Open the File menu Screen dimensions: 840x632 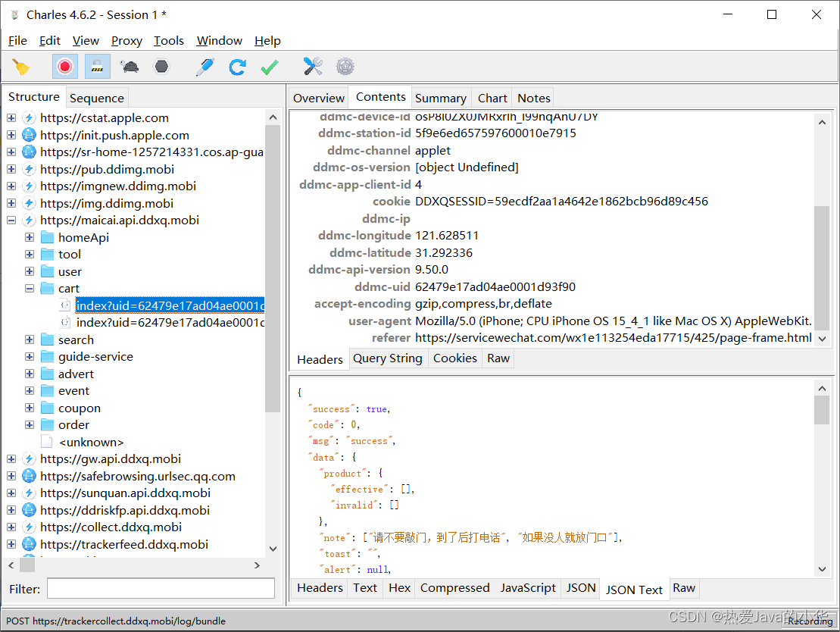pos(17,41)
